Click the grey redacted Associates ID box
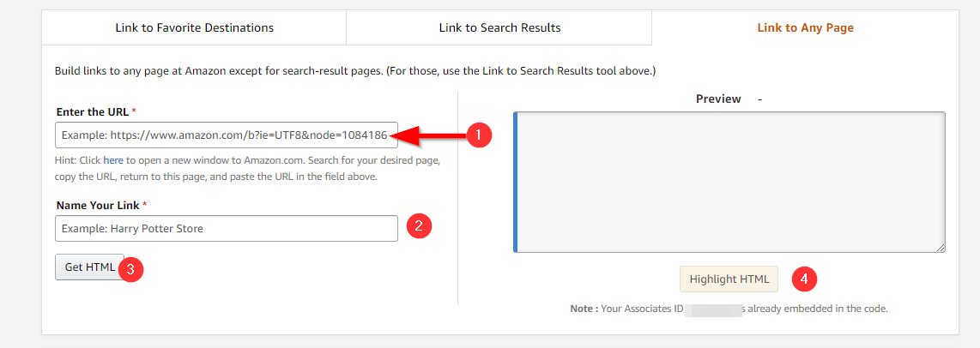 (713, 309)
